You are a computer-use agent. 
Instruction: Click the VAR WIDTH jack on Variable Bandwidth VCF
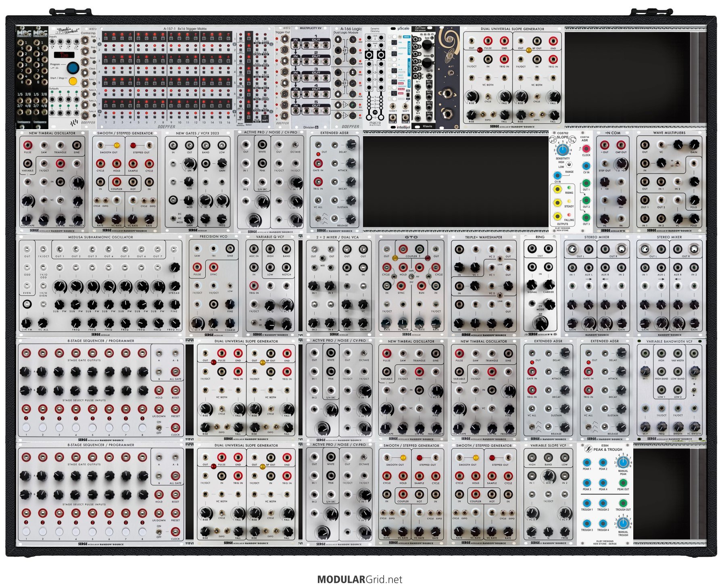[678, 354]
